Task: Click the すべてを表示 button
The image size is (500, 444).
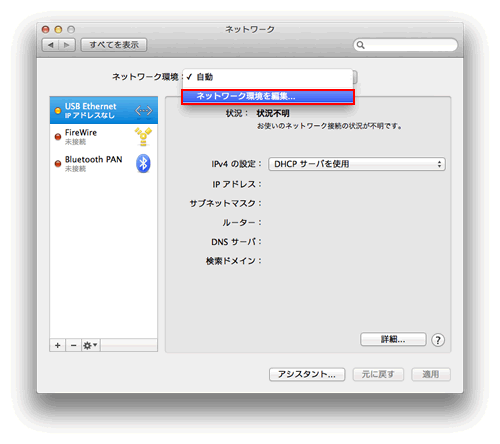Action: click(114, 45)
